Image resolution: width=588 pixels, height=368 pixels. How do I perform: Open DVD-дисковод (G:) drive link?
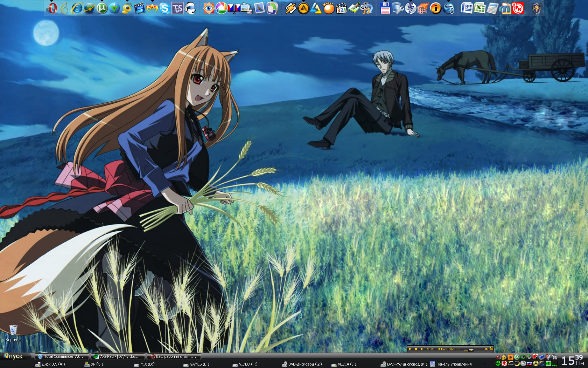(302, 364)
